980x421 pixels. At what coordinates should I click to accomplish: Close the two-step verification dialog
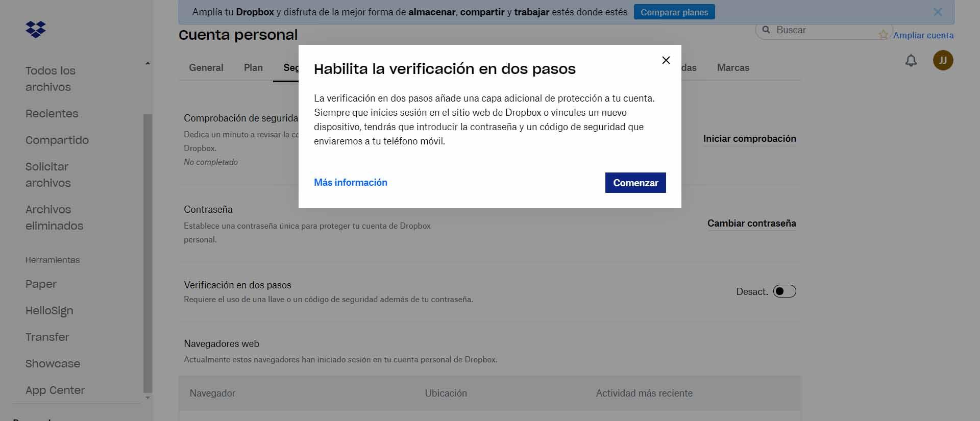click(x=666, y=60)
